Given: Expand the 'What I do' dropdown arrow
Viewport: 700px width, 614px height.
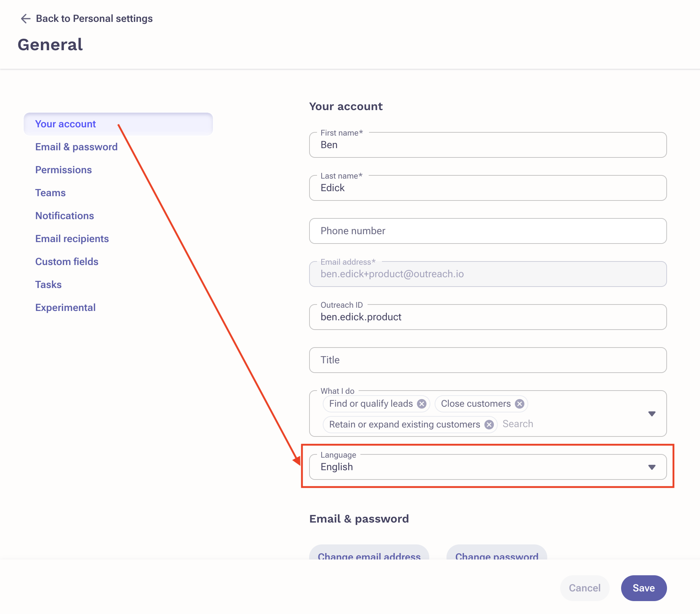Looking at the screenshot, I should (652, 414).
